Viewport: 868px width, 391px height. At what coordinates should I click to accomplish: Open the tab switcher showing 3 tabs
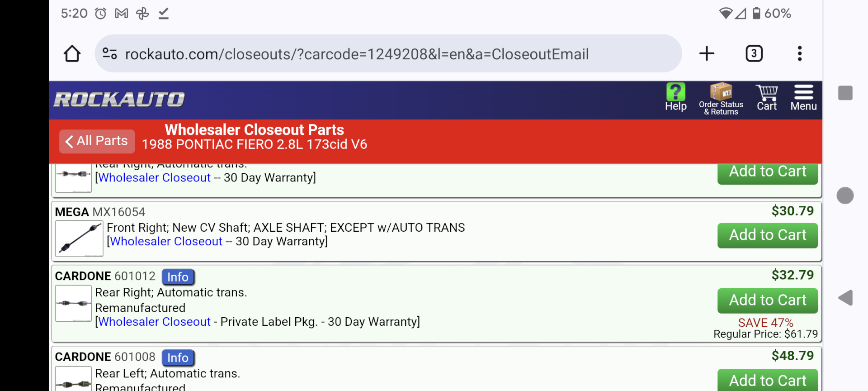click(754, 54)
